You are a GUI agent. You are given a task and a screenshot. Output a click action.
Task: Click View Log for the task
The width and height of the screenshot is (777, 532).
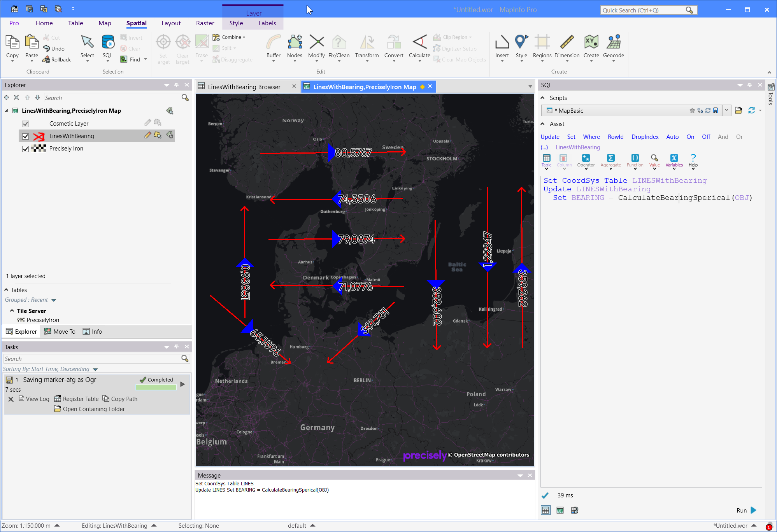pos(34,399)
